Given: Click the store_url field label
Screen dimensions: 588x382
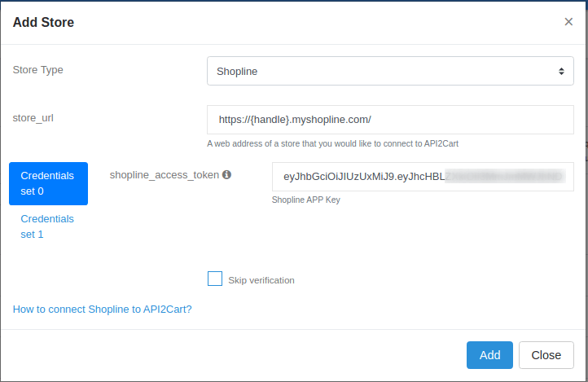Looking at the screenshot, I should click(33, 118).
